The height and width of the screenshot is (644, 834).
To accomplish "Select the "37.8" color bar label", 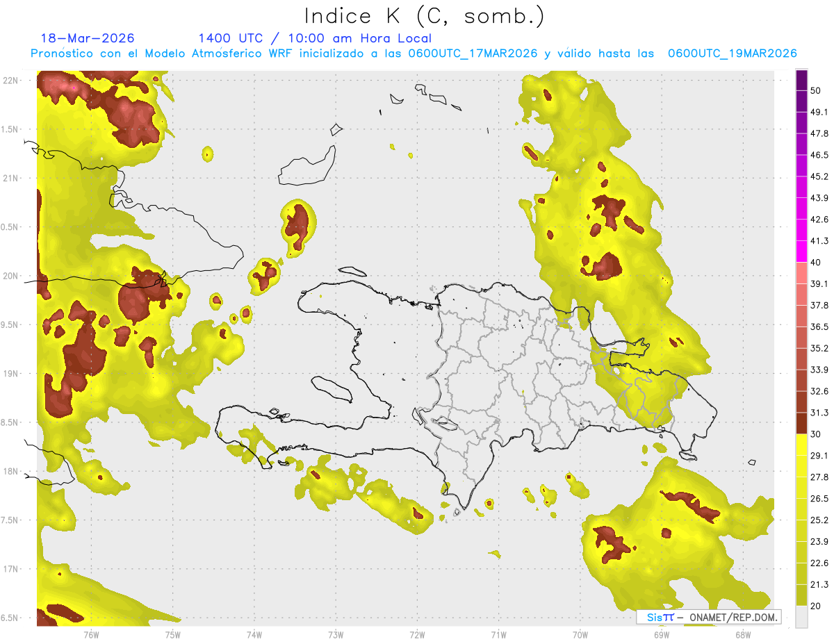I will 819,305.
